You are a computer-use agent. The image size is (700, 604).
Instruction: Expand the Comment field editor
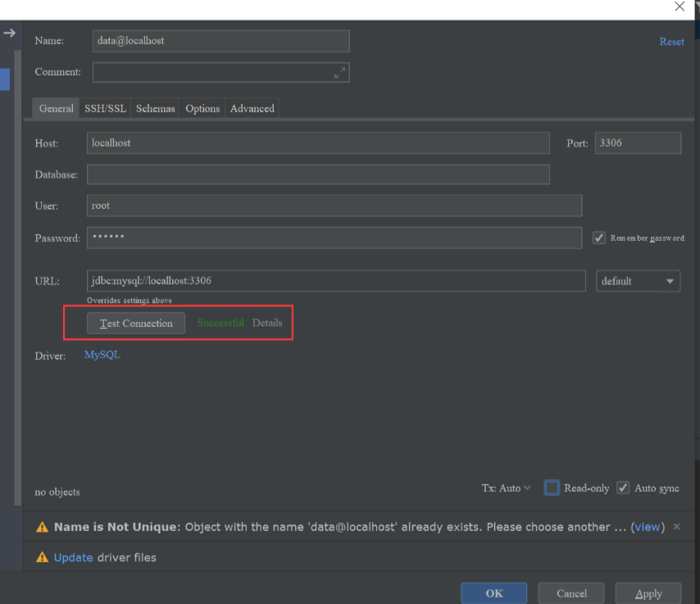tap(339, 73)
